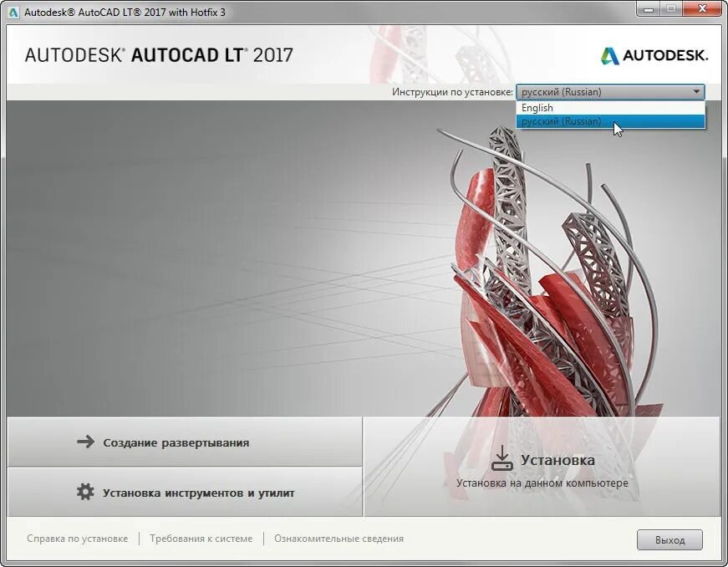Click Установка инструментов и утилит button
This screenshot has width=728, height=567.
(x=185, y=493)
